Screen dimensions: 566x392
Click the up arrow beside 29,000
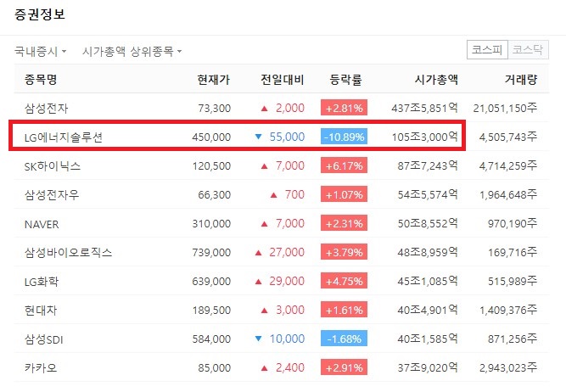[x=258, y=282]
